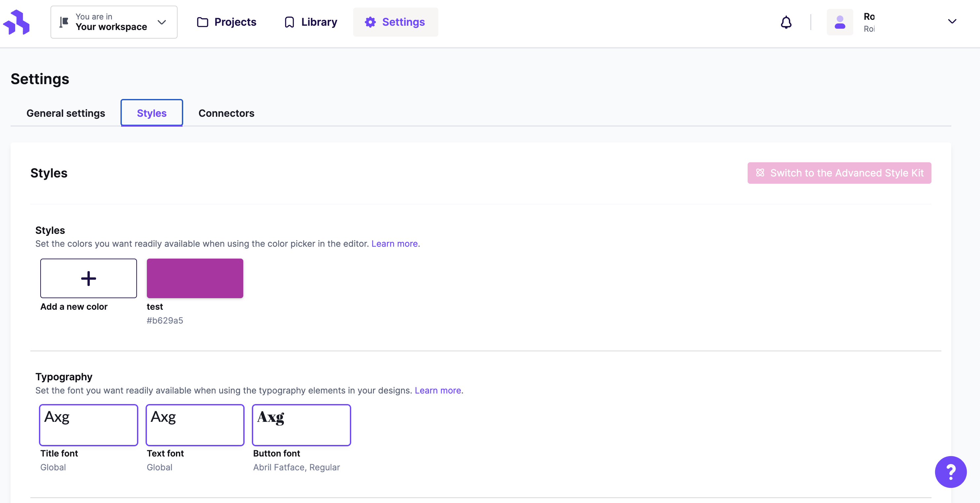Viewport: 980px width, 503px height.
Task: Open the Button font Abril Fatface card
Action: tap(301, 425)
